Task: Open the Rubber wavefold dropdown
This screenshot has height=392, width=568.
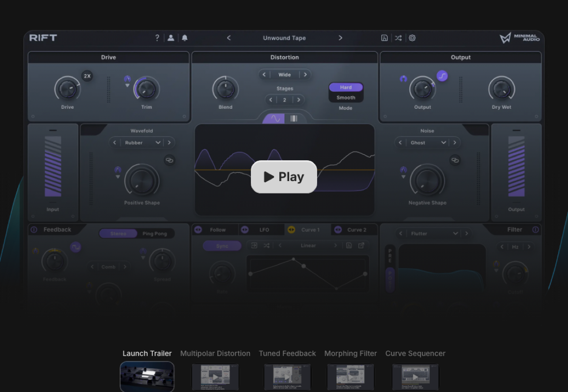Action: click(142, 142)
